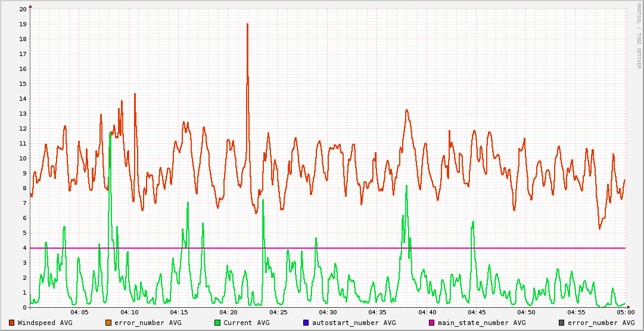
Task: Click the 04:45 time axis label
Action: click(477, 313)
